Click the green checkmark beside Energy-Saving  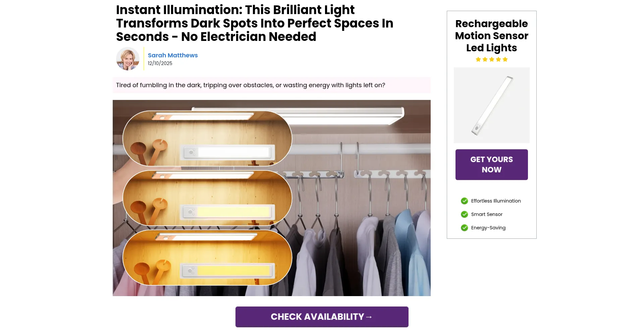point(464,228)
